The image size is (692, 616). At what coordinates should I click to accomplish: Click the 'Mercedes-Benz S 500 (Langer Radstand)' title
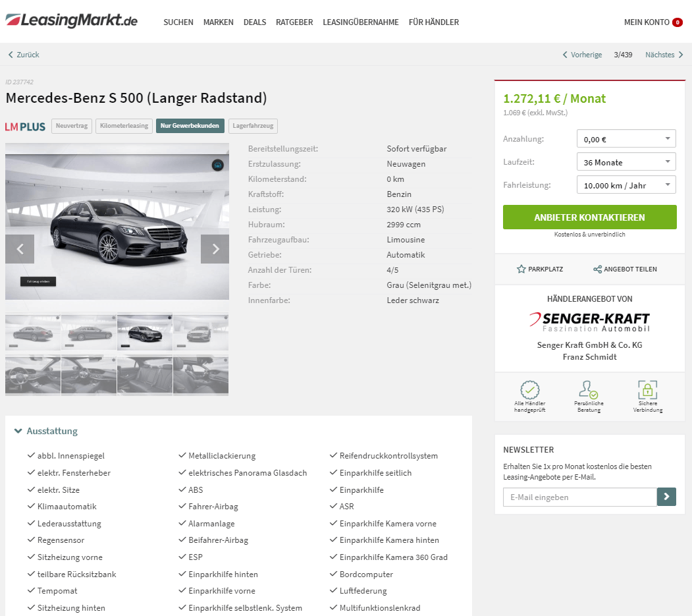[136, 98]
